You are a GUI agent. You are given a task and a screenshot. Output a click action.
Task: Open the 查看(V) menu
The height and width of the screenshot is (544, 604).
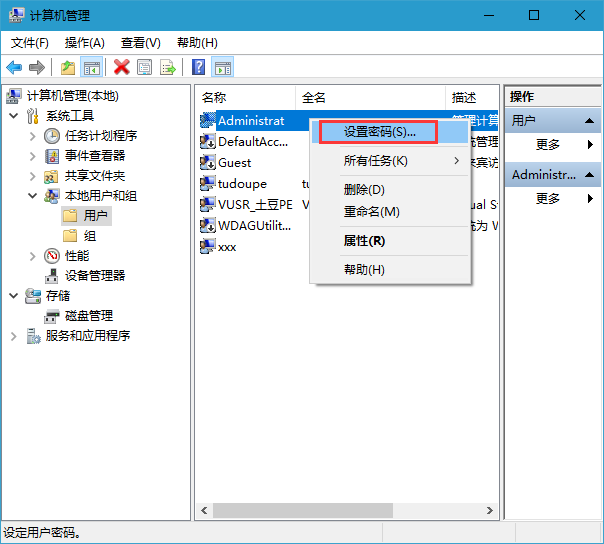141,43
